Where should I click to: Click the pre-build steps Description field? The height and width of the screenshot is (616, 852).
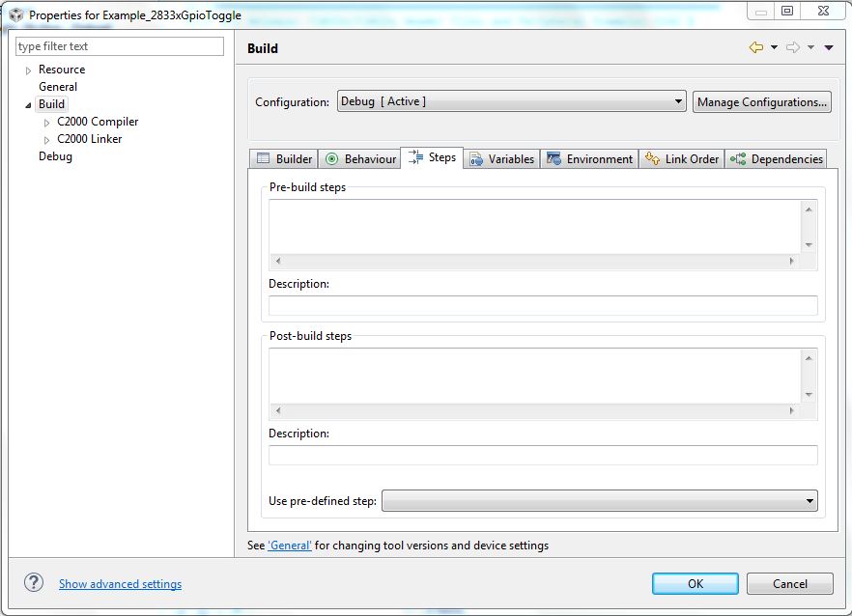pyautogui.click(x=543, y=306)
